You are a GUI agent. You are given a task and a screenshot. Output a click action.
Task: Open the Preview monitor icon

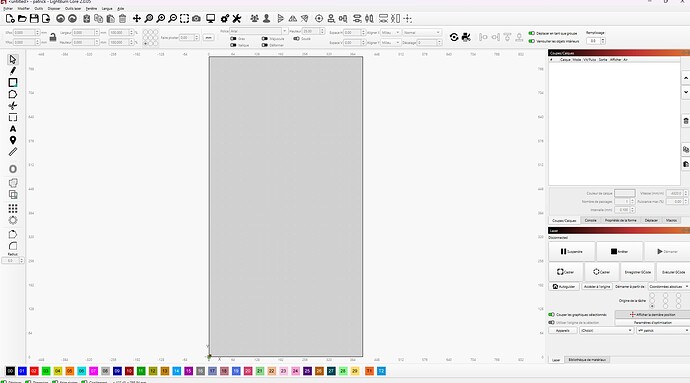211,18
